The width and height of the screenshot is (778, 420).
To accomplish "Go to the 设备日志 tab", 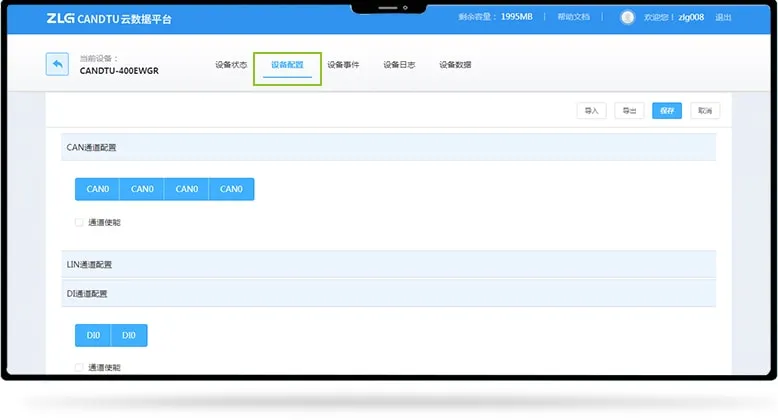I will pyautogui.click(x=399, y=65).
